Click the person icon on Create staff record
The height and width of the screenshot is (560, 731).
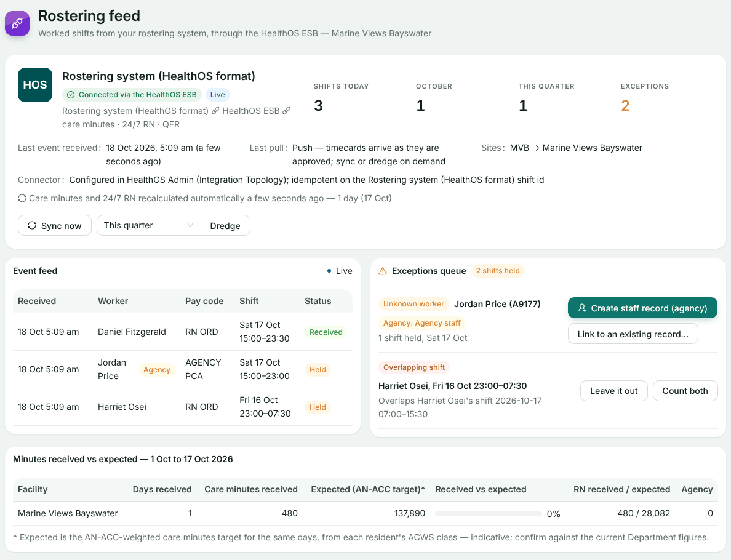click(x=582, y=308)
